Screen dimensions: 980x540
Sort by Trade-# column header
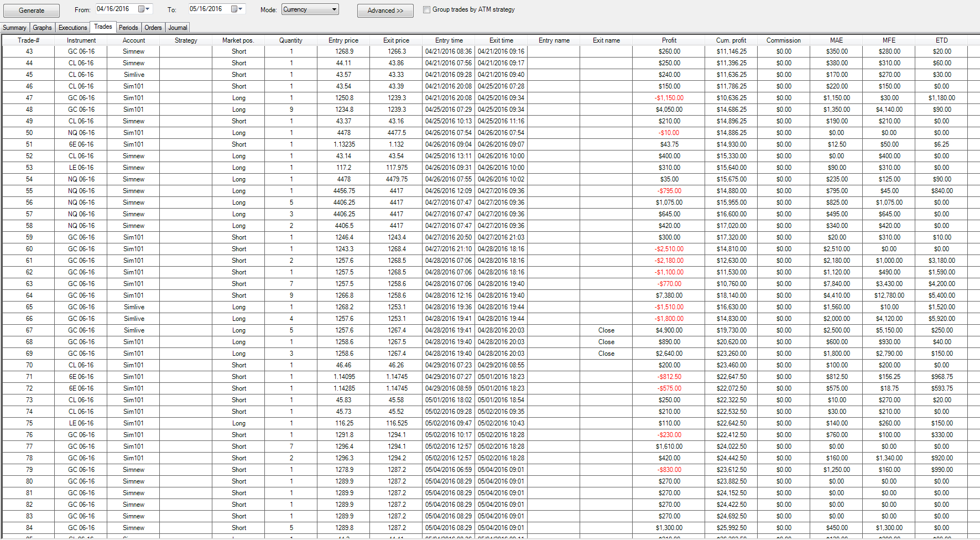28,40
